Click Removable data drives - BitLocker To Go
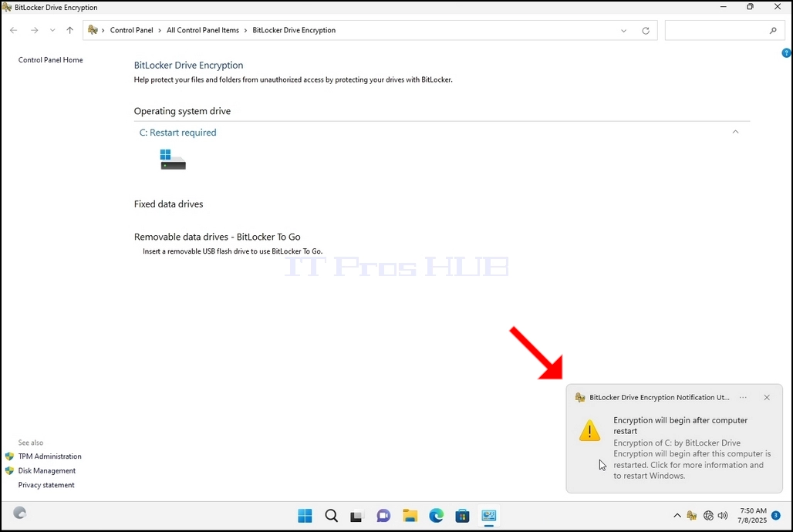 (217, 237)
